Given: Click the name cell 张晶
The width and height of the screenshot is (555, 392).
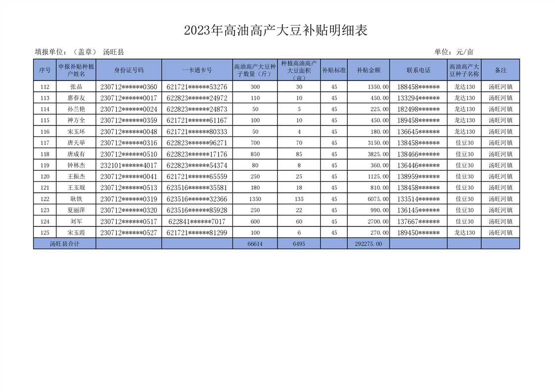Looking at the screenshot, I should pyautogui.click(x=76, y=87).
